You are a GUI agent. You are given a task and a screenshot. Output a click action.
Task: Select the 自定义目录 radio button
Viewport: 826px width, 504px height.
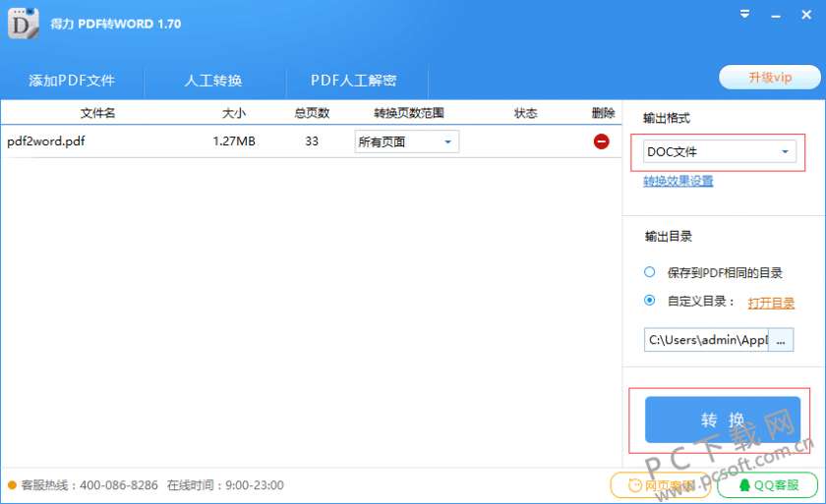pos(650,301)
